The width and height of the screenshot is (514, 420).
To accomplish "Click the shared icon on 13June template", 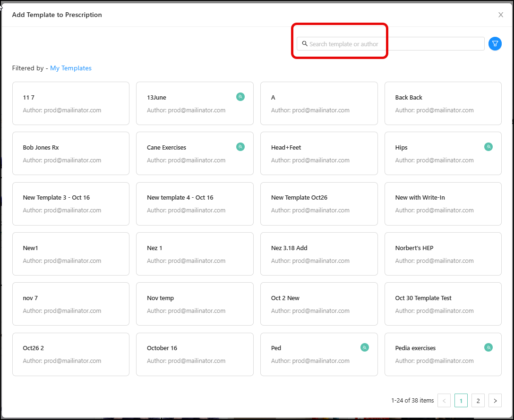I will [x=240, y=97].
